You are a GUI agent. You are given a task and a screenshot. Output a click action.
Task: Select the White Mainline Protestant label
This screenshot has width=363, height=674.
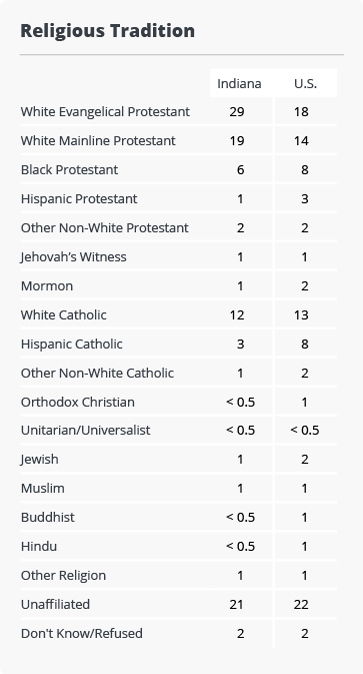(x=98, y=141)
